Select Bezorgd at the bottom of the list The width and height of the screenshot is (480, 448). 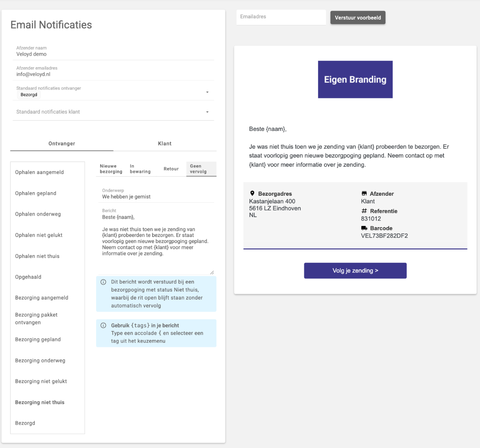[x=48, y=423]
